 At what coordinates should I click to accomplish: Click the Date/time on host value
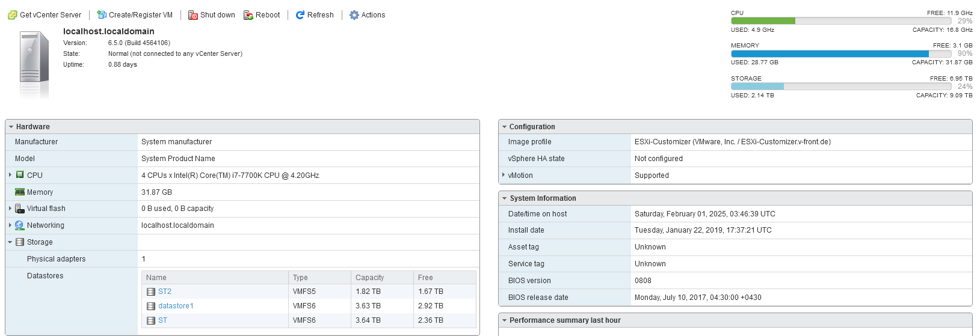click(705, 214)
